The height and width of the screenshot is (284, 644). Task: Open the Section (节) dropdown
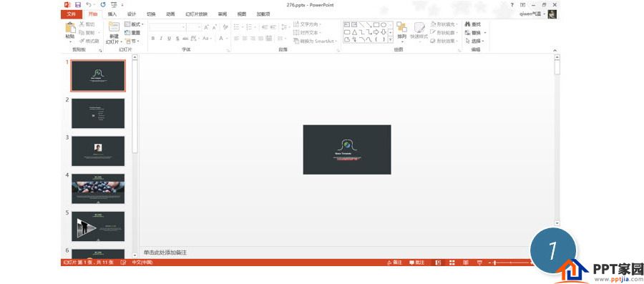[132, 41]
